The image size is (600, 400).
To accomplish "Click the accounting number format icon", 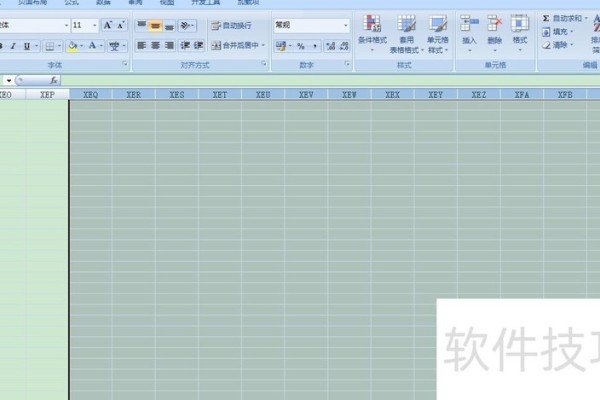I will pyautogui.click(x=281, y=46).
